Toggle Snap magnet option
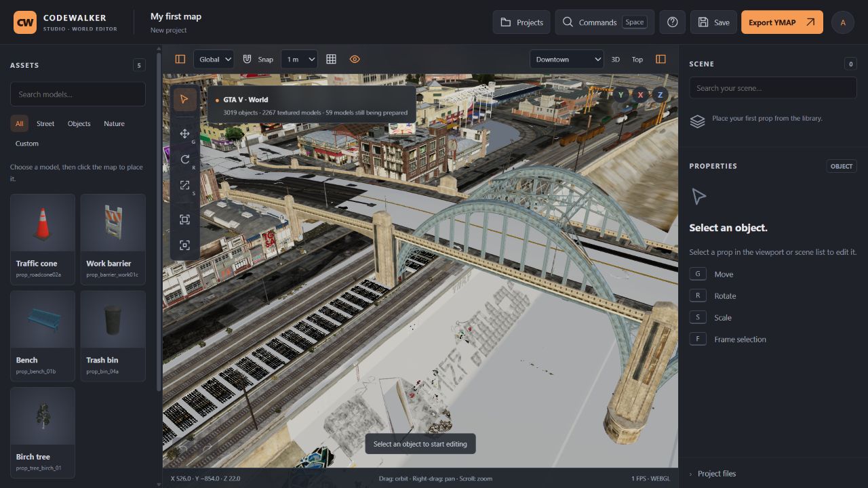The height and width of the screenshot is (488, 868). point(258,59)
